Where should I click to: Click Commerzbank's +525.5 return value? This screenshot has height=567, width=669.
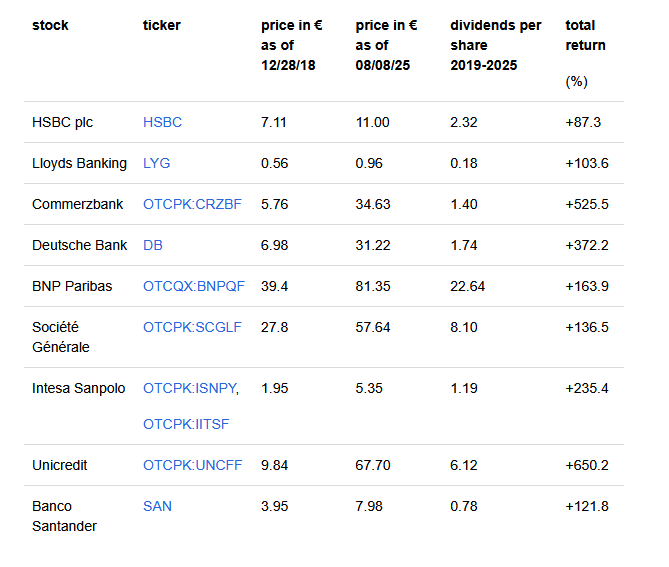[587, 204]
